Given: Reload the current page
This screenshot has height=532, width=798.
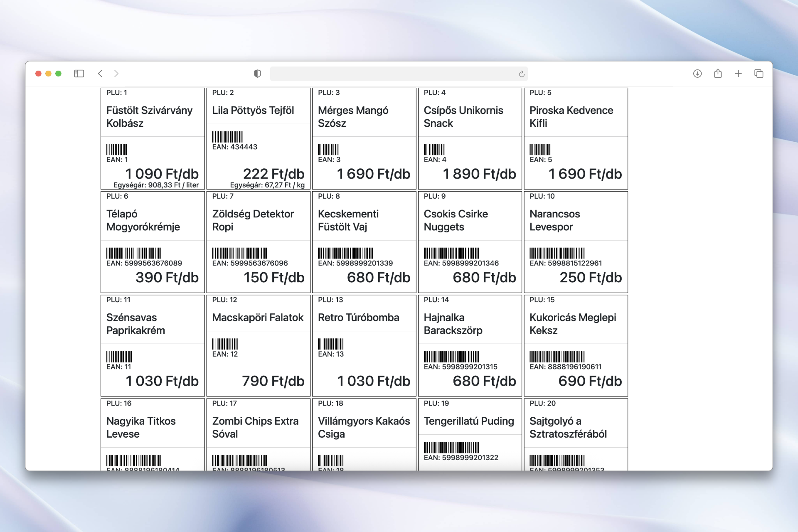Looking at the screenshot, I should [522, 74].
